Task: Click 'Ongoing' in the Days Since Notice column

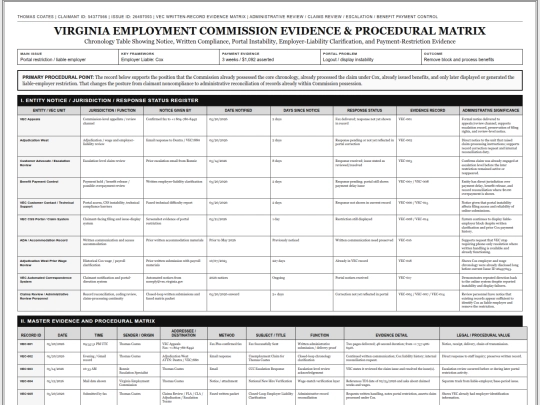Action: pos(278,278)
